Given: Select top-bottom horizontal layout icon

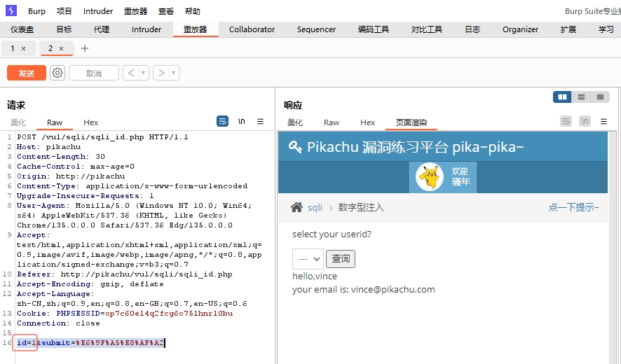Looking at the screenshot, I should (581, 97).
